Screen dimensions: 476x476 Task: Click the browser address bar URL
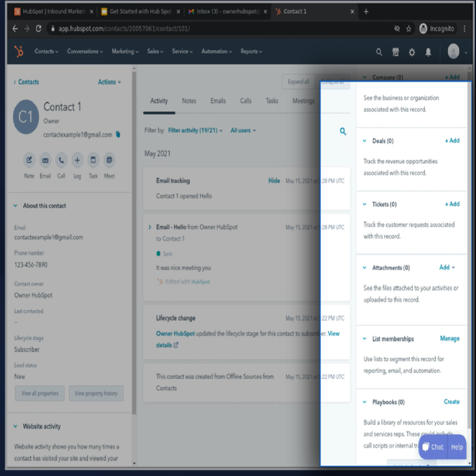click(x=124, y=29)
